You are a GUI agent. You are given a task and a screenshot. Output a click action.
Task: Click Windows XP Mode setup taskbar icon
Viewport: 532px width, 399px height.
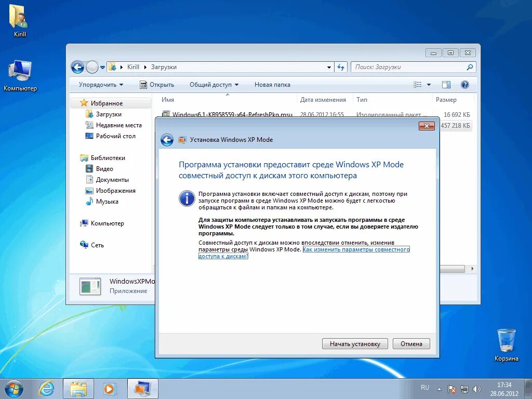click(142, 389)
